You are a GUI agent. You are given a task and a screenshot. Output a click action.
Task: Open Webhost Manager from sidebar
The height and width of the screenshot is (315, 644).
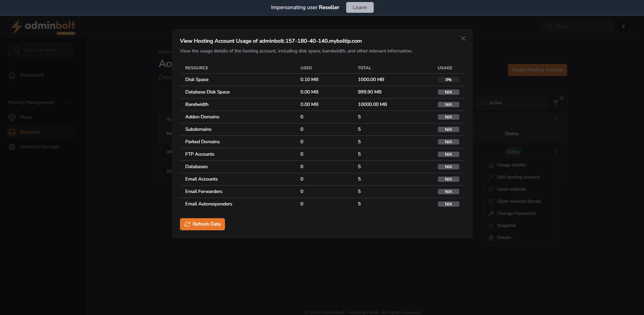pos(40,147)
